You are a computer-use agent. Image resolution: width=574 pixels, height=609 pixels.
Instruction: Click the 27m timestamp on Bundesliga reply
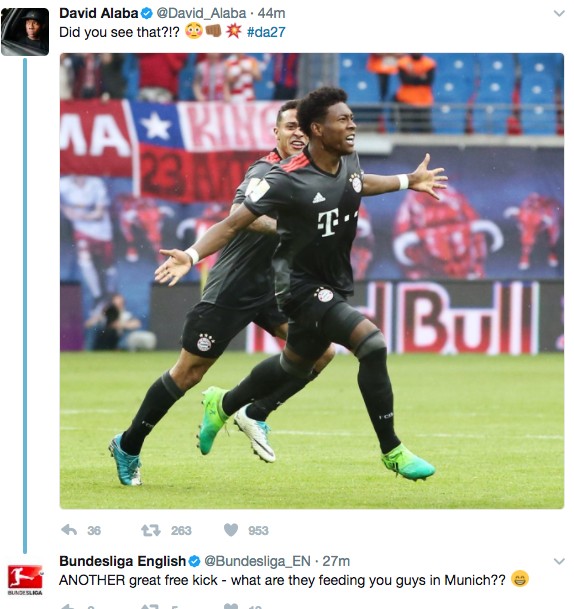[336, 561]
